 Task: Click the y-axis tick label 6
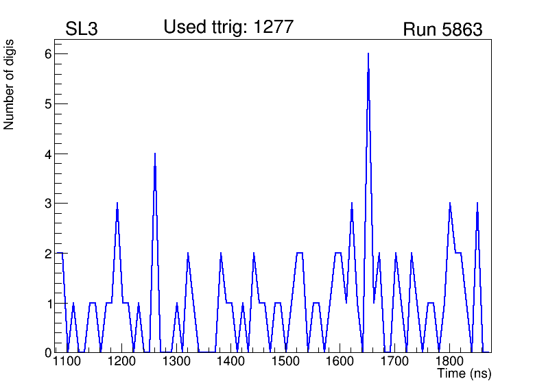tap(49, 54)
